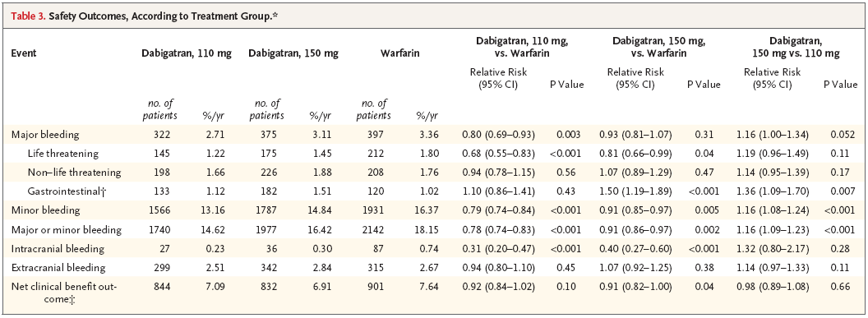Select the Event column header

[x=23, y=54]
